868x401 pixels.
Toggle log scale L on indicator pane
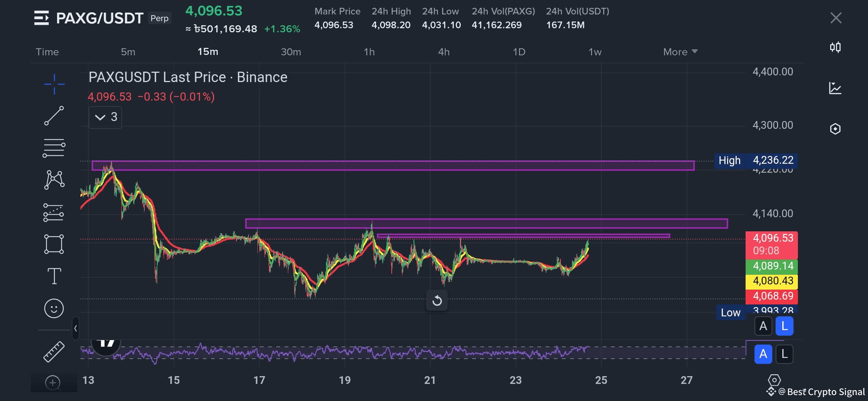tap(784, 354)
